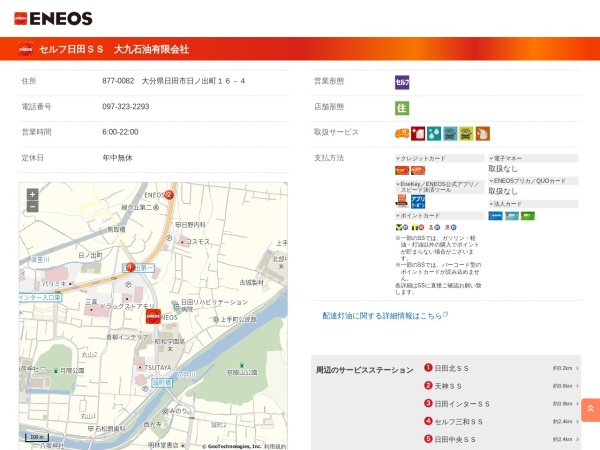Click the orange scroll-to-top double-arrow button
The image size is (600, 450).
tap(590, 410)
